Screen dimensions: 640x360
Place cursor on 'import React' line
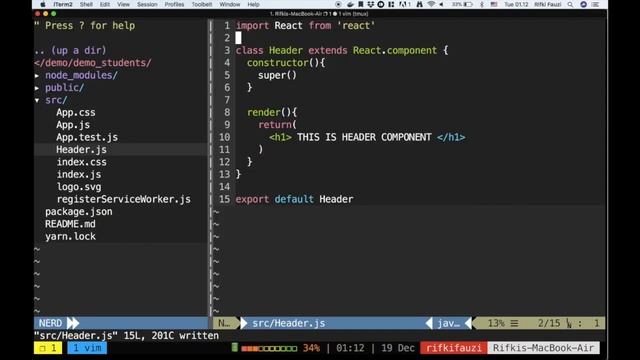[305, 26]
